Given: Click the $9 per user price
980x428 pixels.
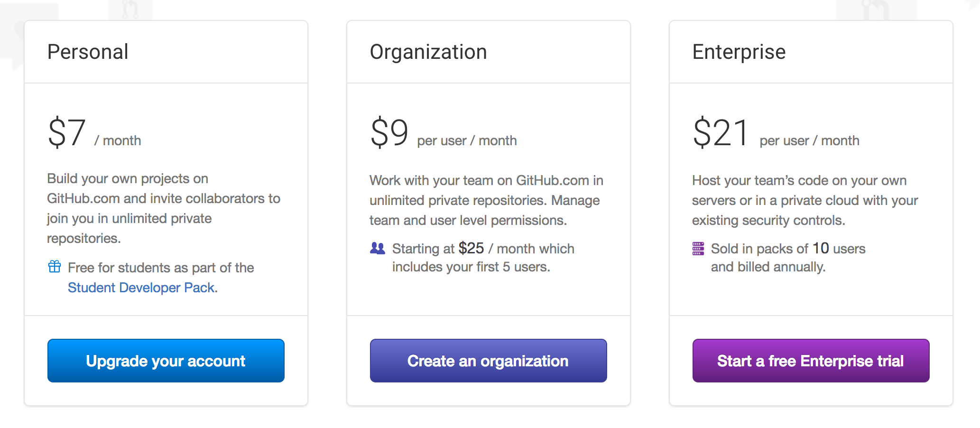Looking at the screenshot, I should pyautogui.click(x=444, y=132).
